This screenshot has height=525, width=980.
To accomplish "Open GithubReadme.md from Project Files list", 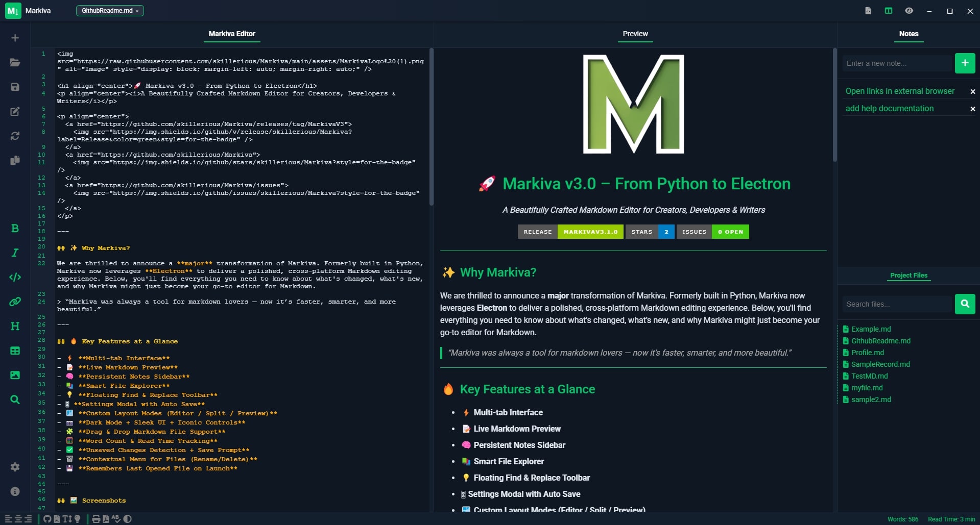I will tap(876, 341).
